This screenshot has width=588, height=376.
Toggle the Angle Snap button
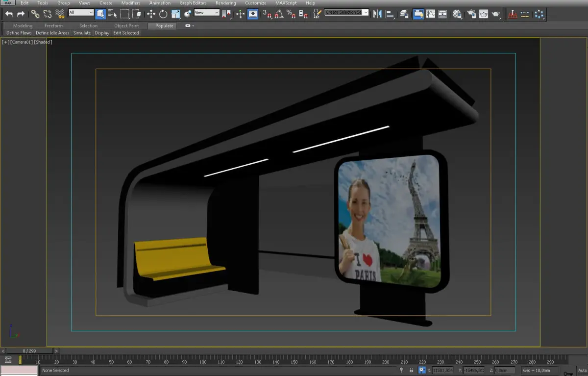pyautogui.click(x=279, y=14)
